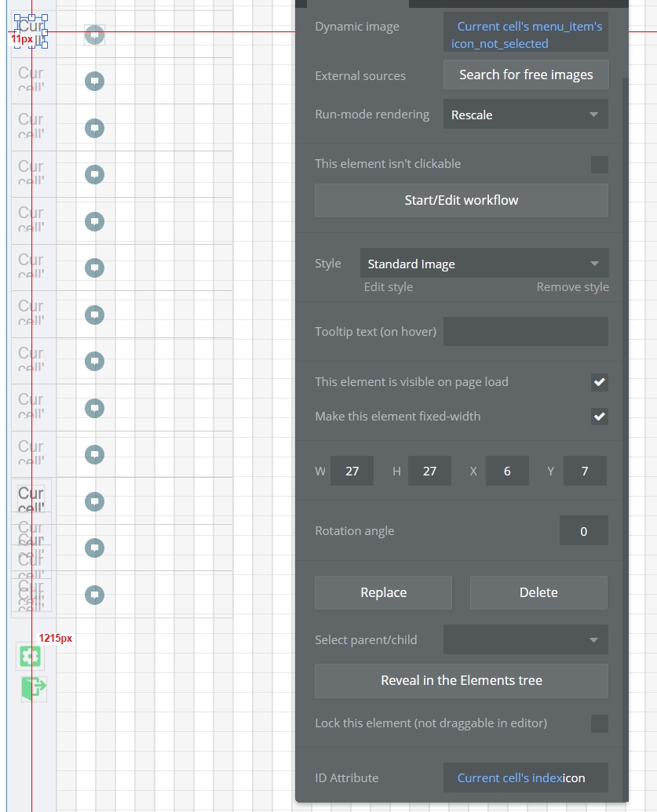This screenshot has width=657, height=812.
Task: Click the chat bubble icon in the sixth row
Action: pos(94,268)
